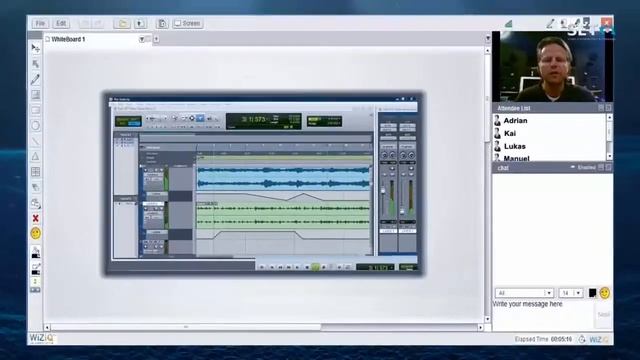Open the chat recipient All dropdown
Viewport: 640px width, 360px height.
pos(524,293)
